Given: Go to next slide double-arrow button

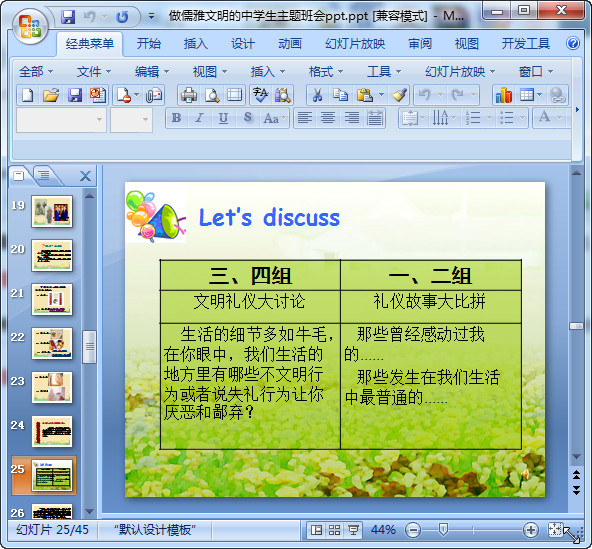Looking at the screenshot, I should [x=576, y=490].
